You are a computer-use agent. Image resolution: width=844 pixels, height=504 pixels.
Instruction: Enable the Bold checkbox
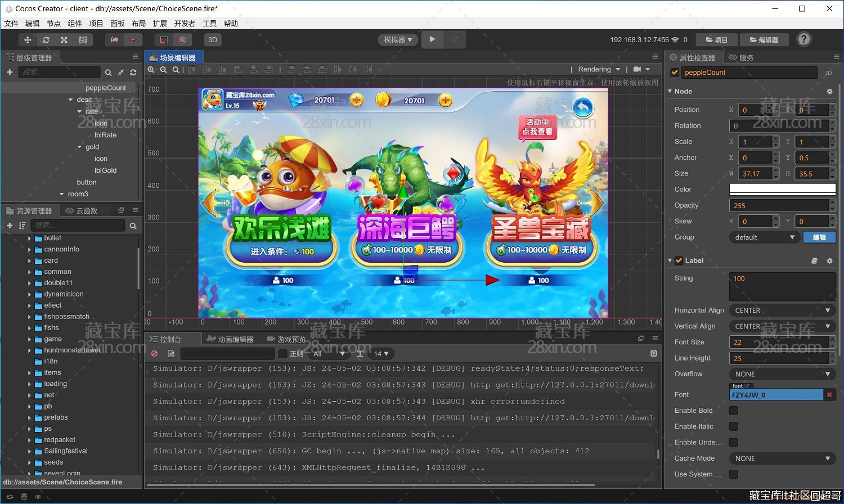(734, 411)
